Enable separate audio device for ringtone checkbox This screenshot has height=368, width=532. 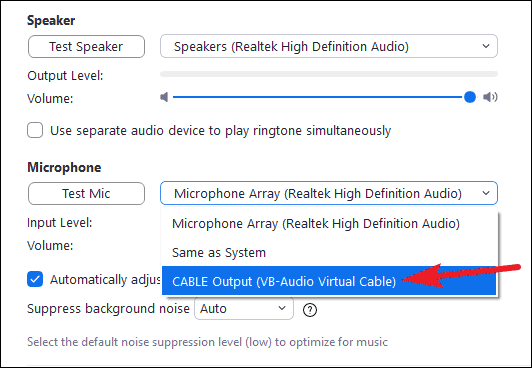(35, 130)
